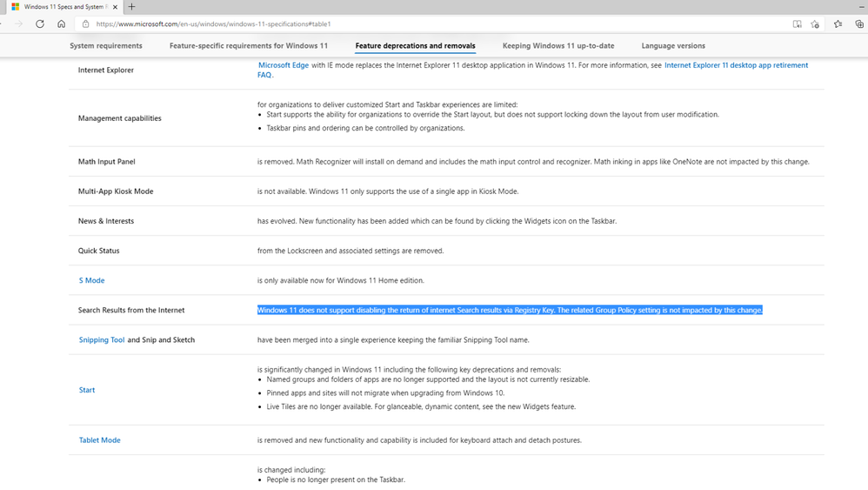Open a new tab with plus button
The image size is (868, 490).
point(131,7)
